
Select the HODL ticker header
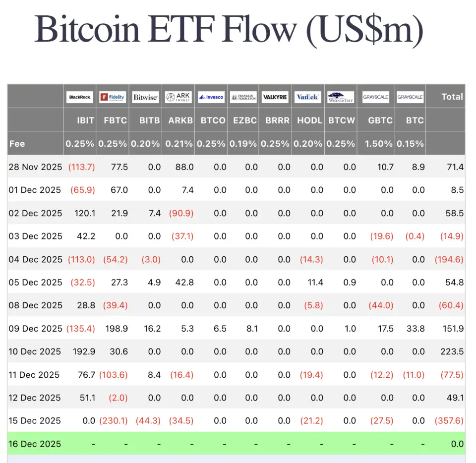(309, 120)
